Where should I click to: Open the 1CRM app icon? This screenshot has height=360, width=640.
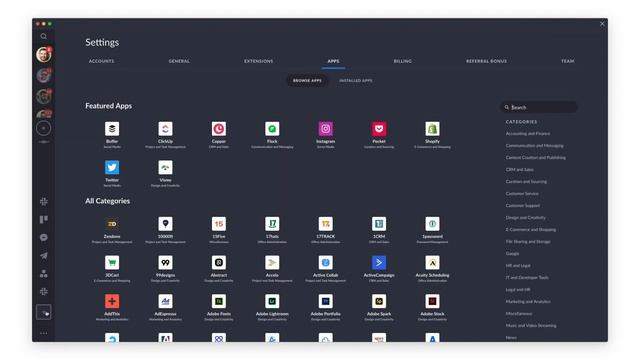[379, 224]
